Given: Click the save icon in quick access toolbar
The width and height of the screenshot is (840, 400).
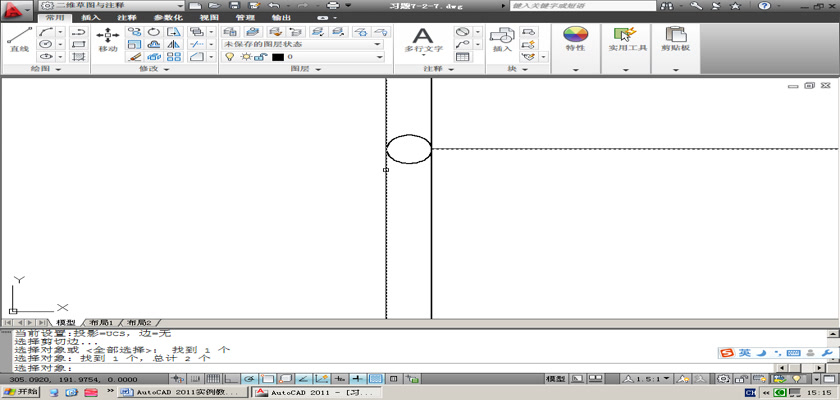Looking at the screenshot, I should pos(231,6).
